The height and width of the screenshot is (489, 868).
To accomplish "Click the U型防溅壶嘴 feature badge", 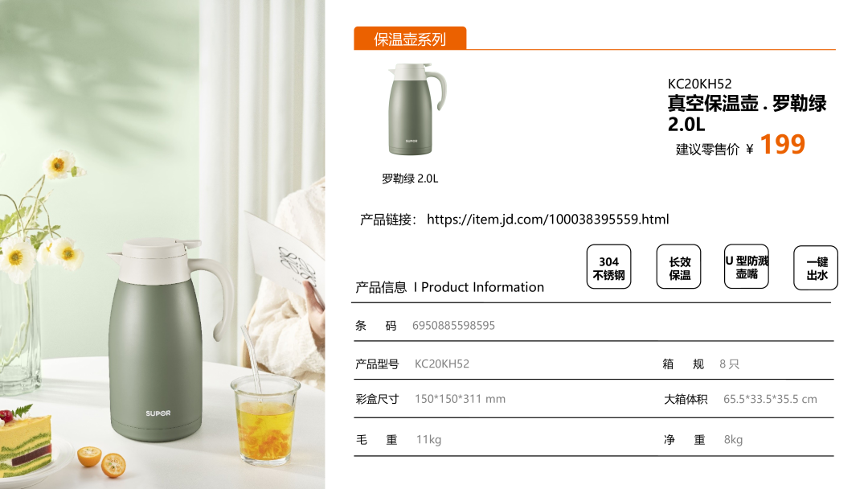I will click(x=747, y=266).
